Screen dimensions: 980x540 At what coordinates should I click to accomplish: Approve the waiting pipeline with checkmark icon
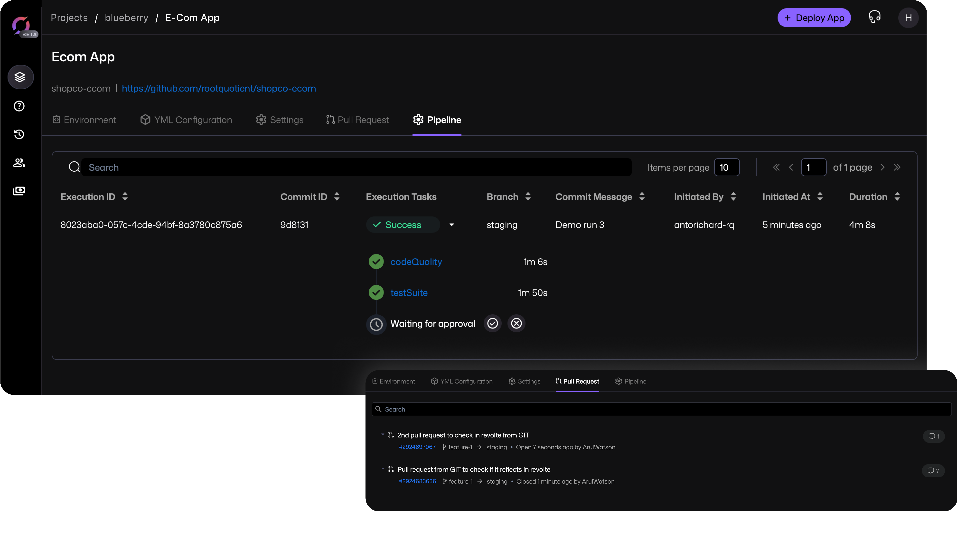click(492, 324)
